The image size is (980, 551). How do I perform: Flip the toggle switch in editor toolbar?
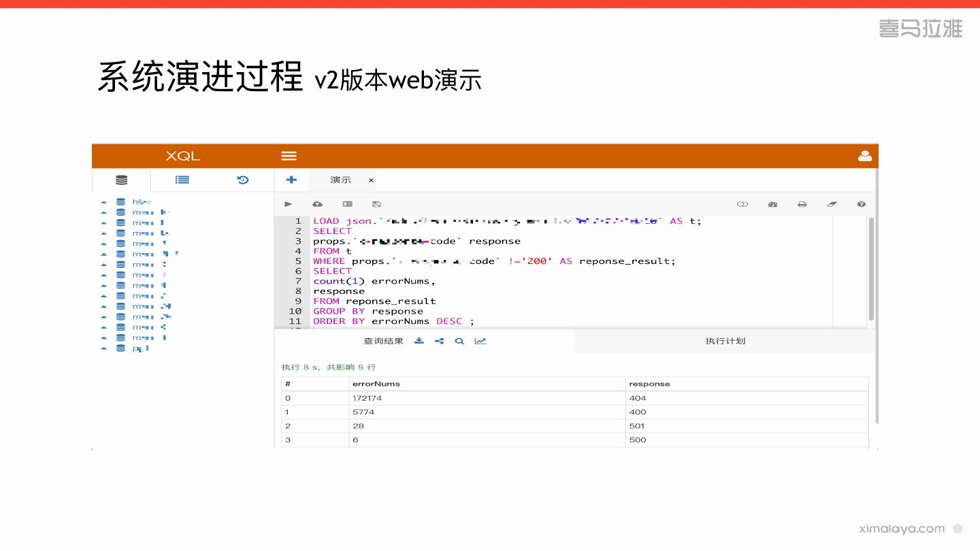tap(742, 204)
